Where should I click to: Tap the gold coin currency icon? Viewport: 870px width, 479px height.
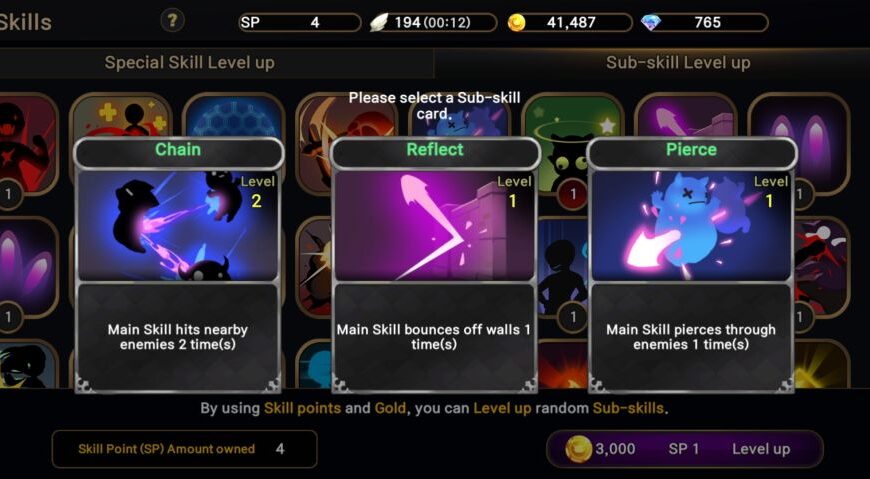point(517,23)
